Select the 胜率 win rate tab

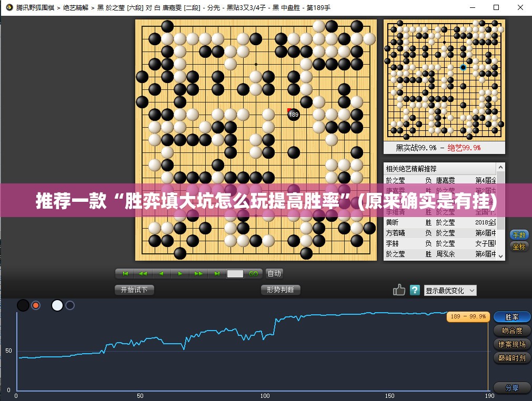[x=511, y=317]
